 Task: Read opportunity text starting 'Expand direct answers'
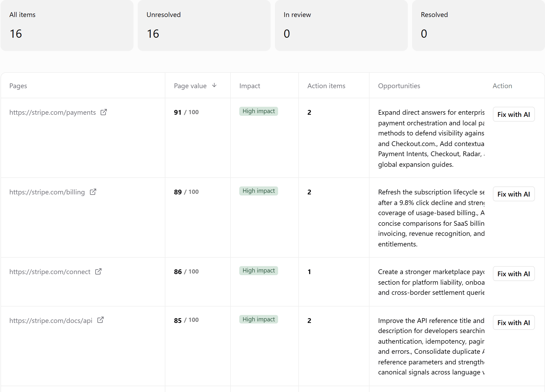click(x=431, y=138)
